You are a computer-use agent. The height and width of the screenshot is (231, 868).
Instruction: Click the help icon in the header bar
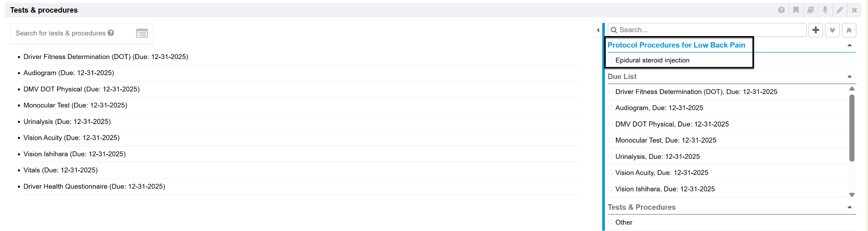(782, 10)
